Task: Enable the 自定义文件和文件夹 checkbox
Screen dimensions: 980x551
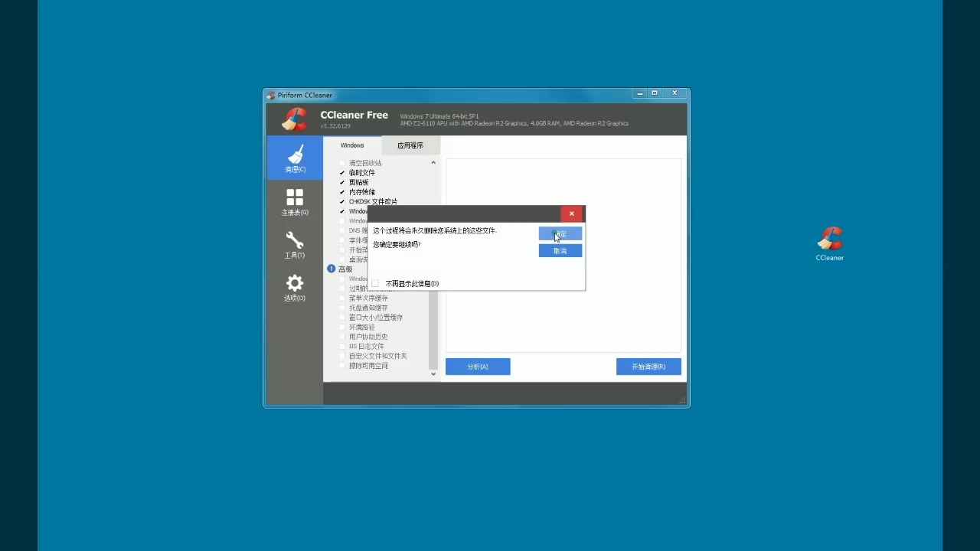Action: 342,356
